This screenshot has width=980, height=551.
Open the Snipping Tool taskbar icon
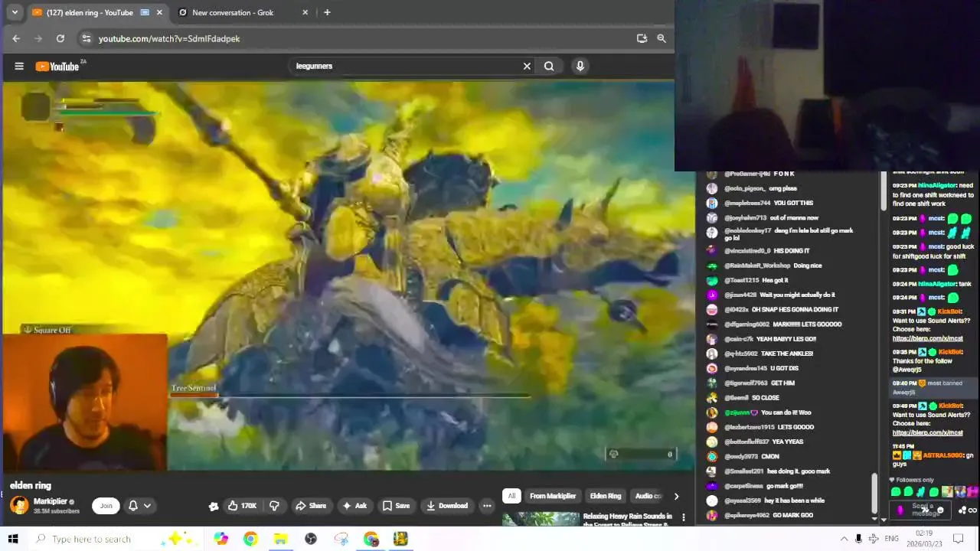(341, 539)
